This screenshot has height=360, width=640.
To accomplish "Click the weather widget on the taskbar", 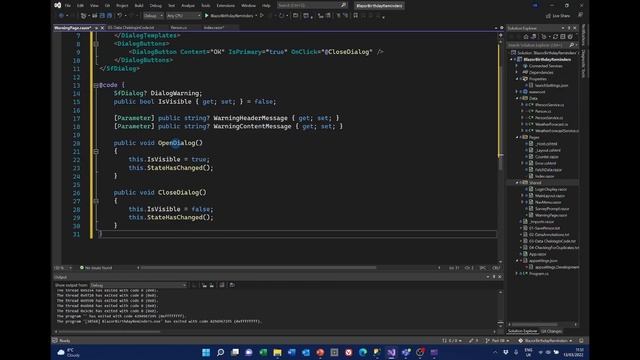I will coord(69,352).
